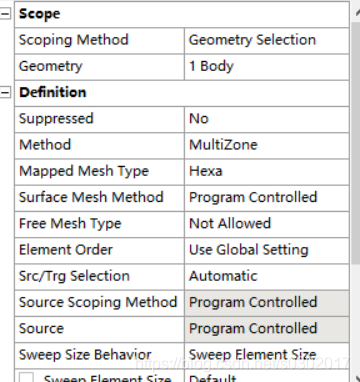This screenshot has height=382, width=360.
Task: Click the Sweep Element Size Default value
Action: point(267,376)
